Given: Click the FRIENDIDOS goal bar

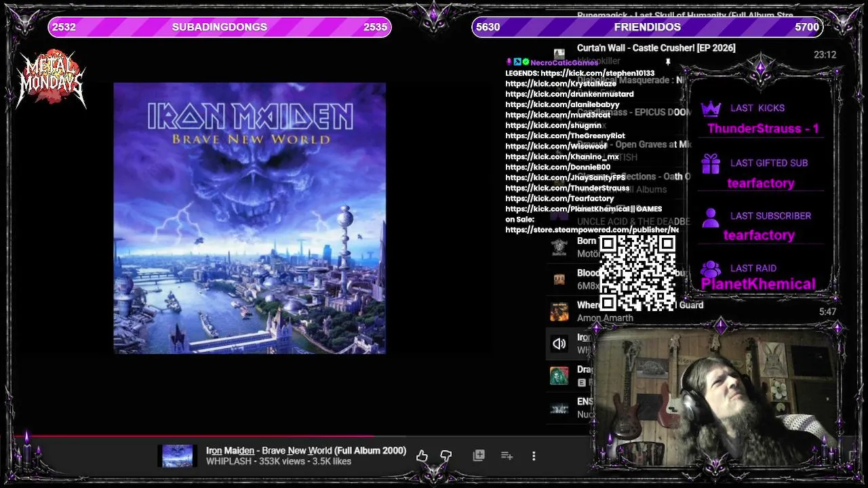Looking at the screenshot, I should (x=648, y=27).
